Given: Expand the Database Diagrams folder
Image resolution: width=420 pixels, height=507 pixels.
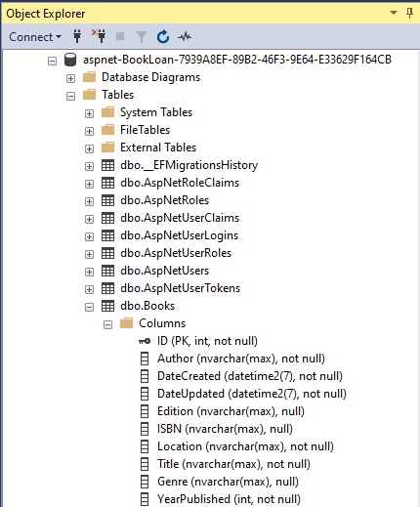Looking at the screenshot, I should 70,78.
